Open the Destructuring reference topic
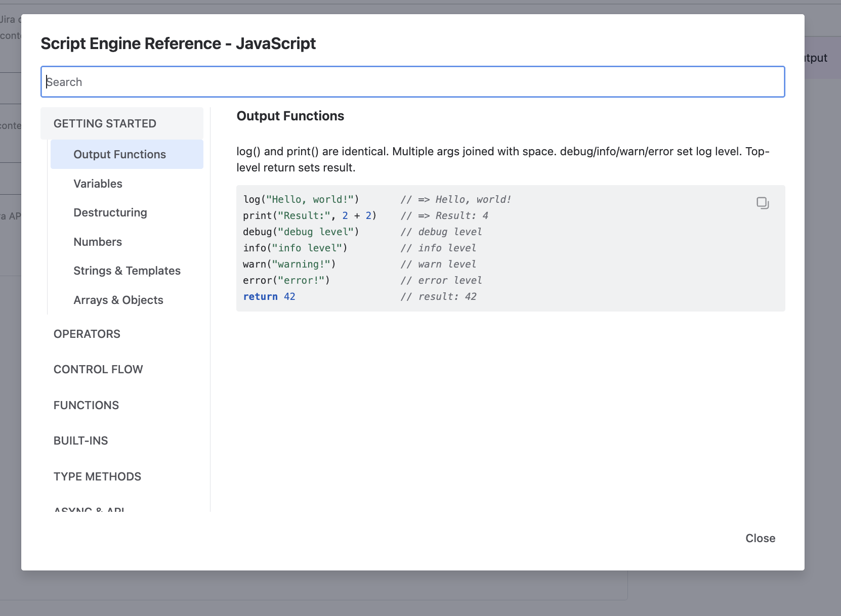The image size is (841, 616). point(110,212)
